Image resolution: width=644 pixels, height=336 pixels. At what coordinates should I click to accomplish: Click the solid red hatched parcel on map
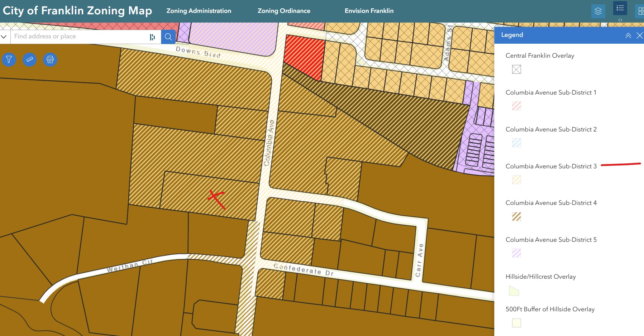click(x=304, y=56)
